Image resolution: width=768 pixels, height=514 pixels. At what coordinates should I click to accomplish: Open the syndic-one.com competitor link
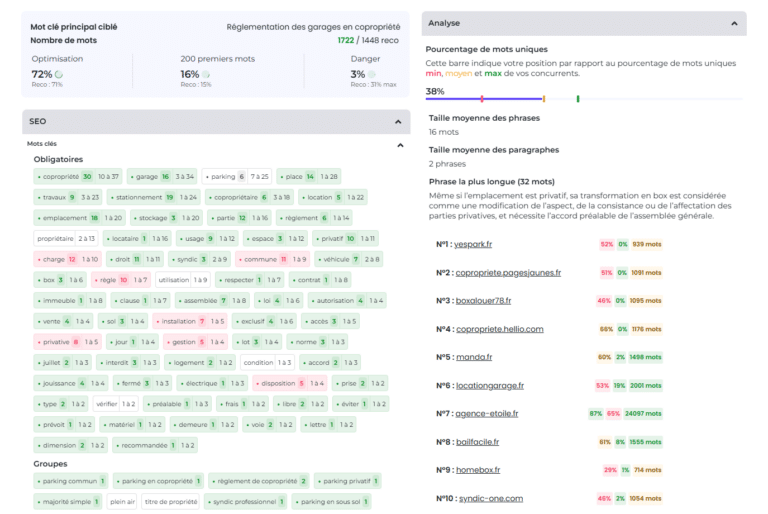click(x=488, y=498)
